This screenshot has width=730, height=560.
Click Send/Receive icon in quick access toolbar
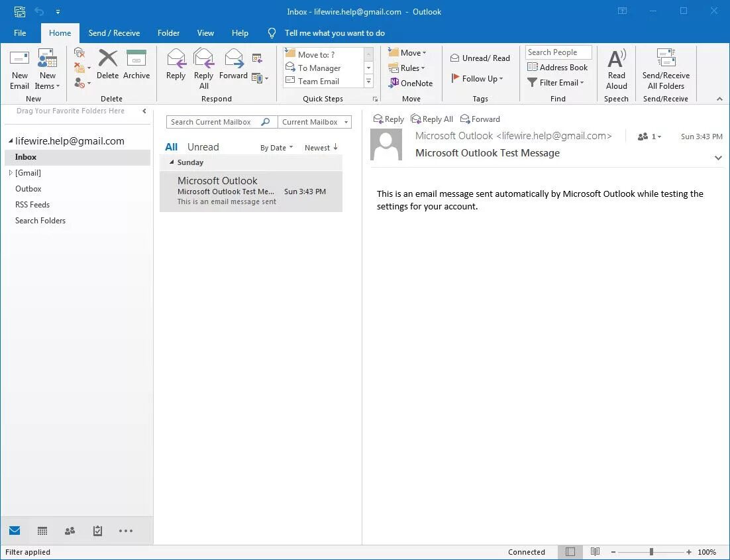click(x=20, y=11)
